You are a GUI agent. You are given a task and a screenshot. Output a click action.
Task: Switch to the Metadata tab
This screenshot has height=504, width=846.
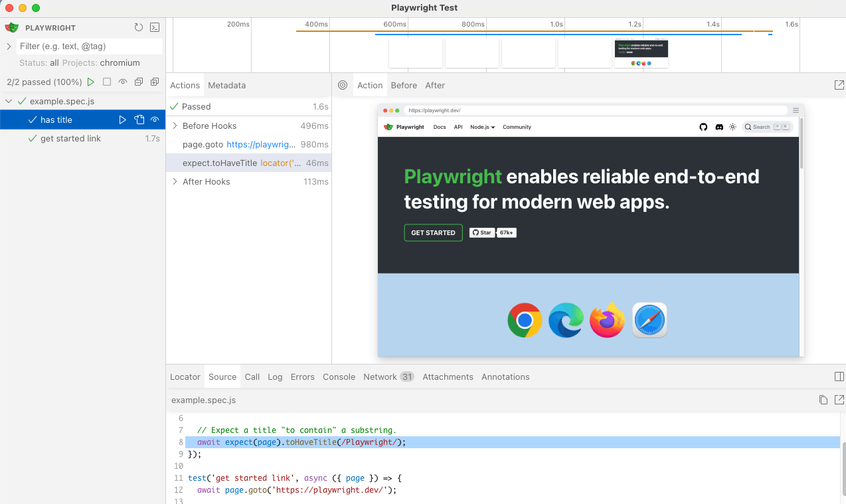[x=226, y=86]
